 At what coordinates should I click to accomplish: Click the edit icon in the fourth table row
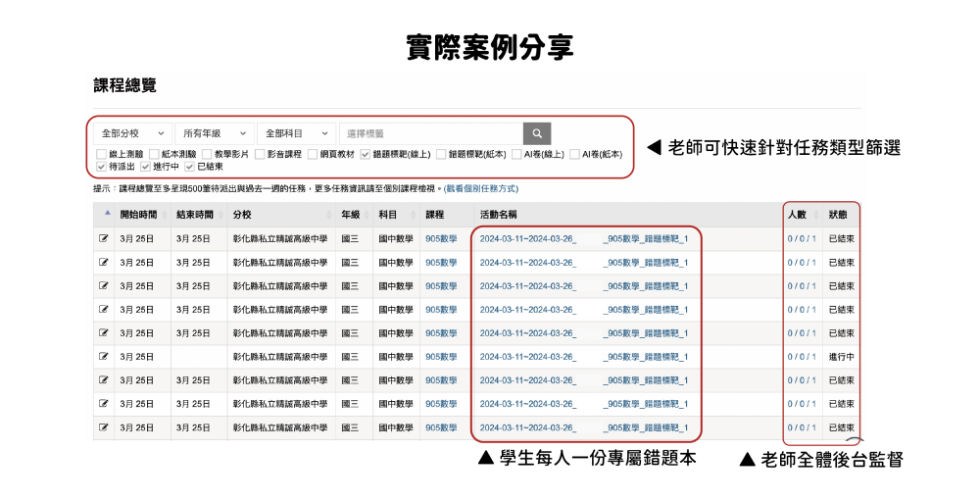coord(104,310)
